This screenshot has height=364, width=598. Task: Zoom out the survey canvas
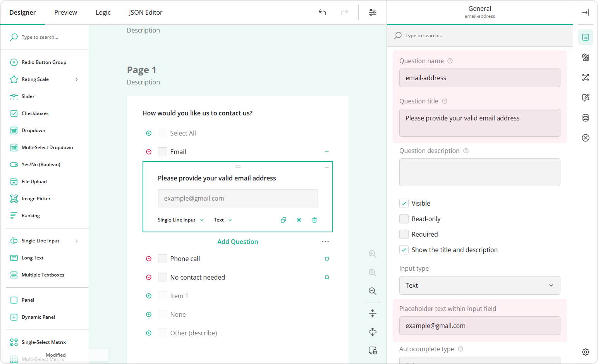372,291
